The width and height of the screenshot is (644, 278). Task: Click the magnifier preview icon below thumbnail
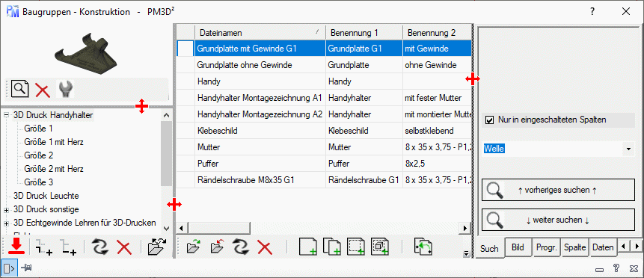click(x=19, y=89)
